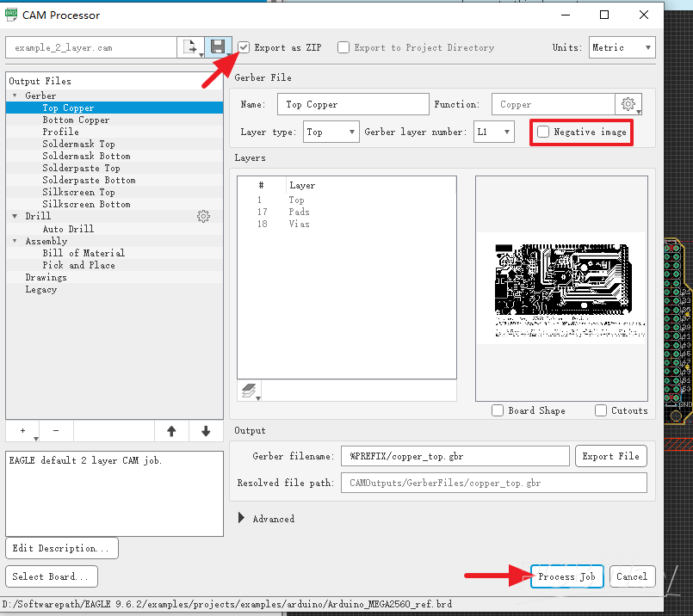Enable the Negative image checkbox
Image resolution: width=693 pixels, height=616 pixels.
point(543,132)
